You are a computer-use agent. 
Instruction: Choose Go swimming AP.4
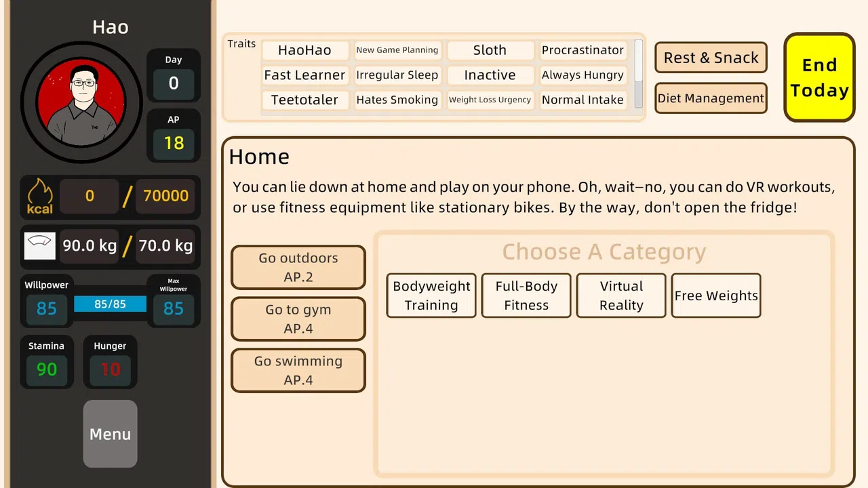[x=298, y=370]
